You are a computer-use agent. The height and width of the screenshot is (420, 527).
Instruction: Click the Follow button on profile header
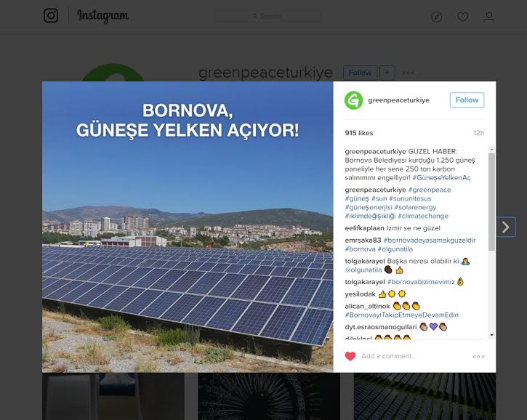361,73
